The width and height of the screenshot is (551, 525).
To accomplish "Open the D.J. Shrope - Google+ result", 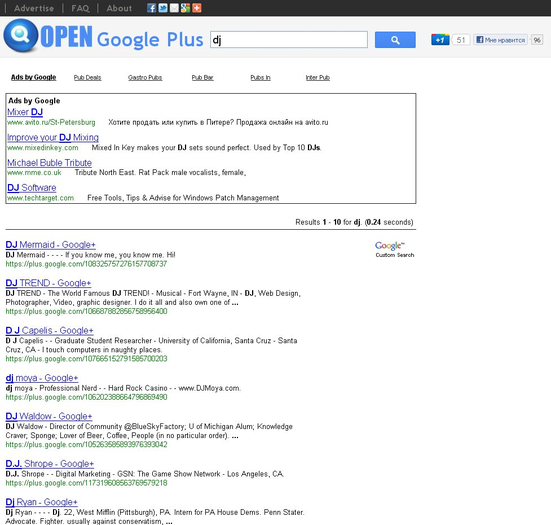I will point(50,464).
